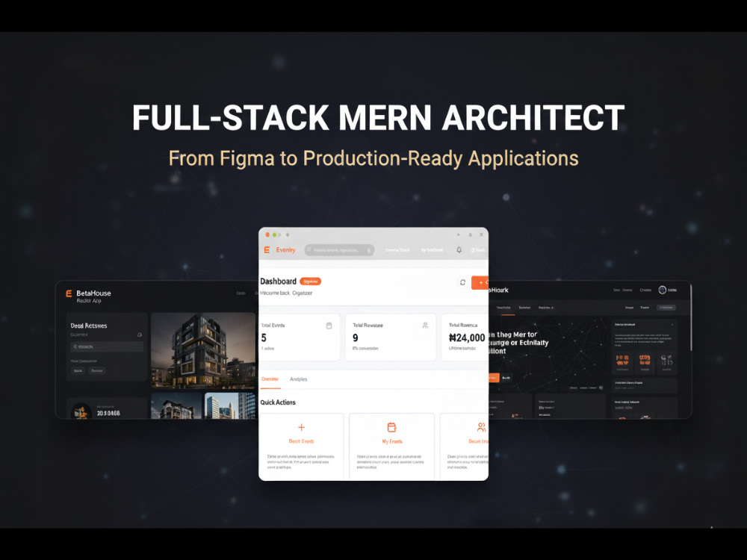Click the first header link after Evenlry search
Viewport: 747px width, 560px height.
tap(397, 250)
